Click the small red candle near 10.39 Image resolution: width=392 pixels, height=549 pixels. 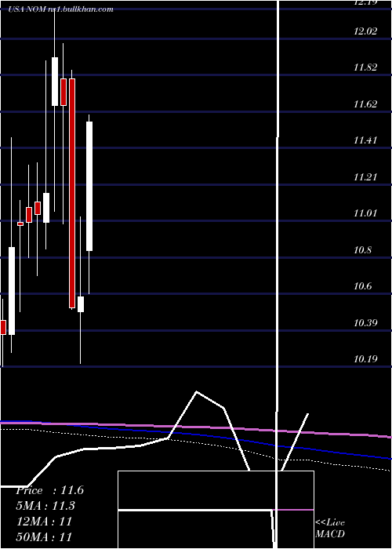(3, 327)
